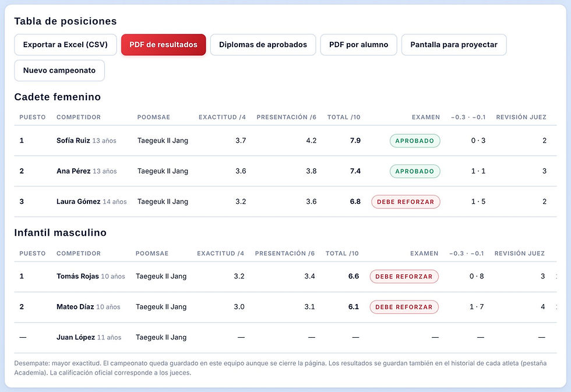Click Tomás Rojas's presentación value 3.4
This screenshot has width=571, height=392.
click(310, 276)
